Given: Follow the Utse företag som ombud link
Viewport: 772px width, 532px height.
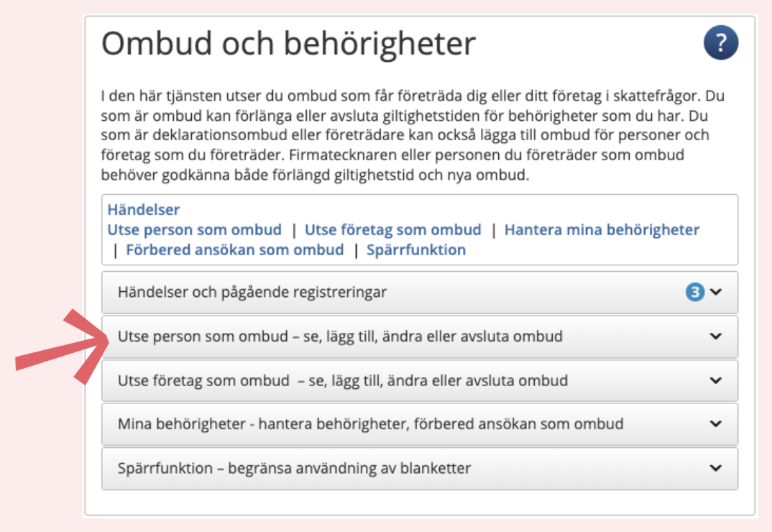Looking at the screenshot, I should point(393,230).
